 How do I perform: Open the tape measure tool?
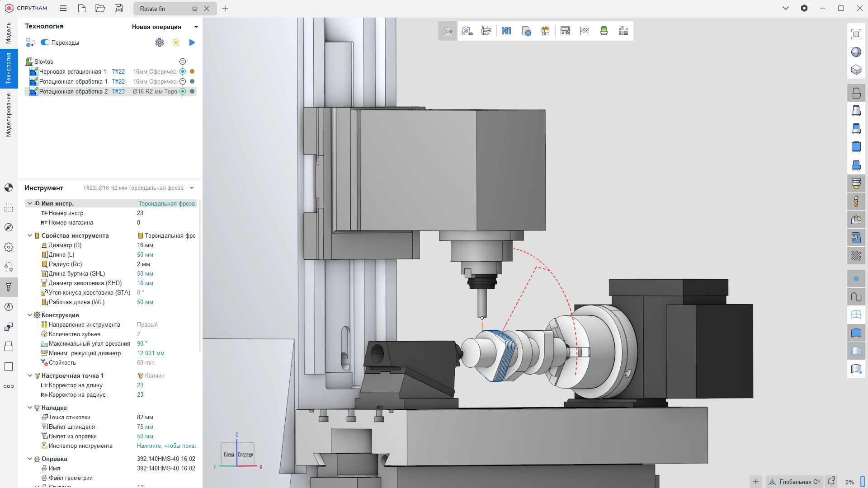pyautogui.click(x=467, y=31)
